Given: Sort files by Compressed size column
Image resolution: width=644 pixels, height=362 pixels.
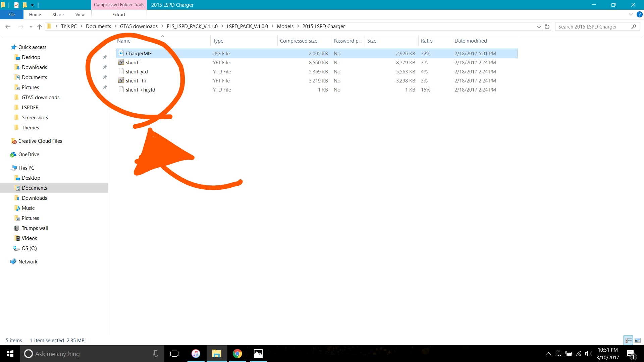Looking at the screenshot, I should (299, 41).
